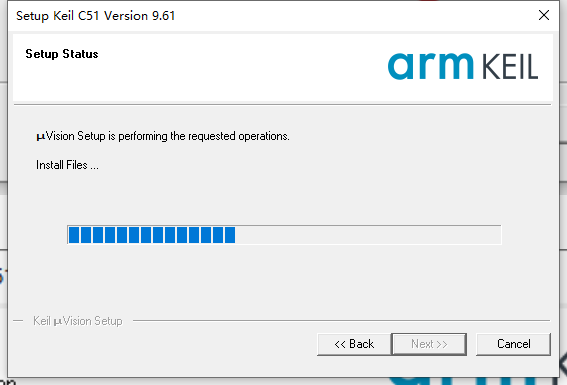Click the << Back button
Screen dimensions: 567x385
coord(354,344)
